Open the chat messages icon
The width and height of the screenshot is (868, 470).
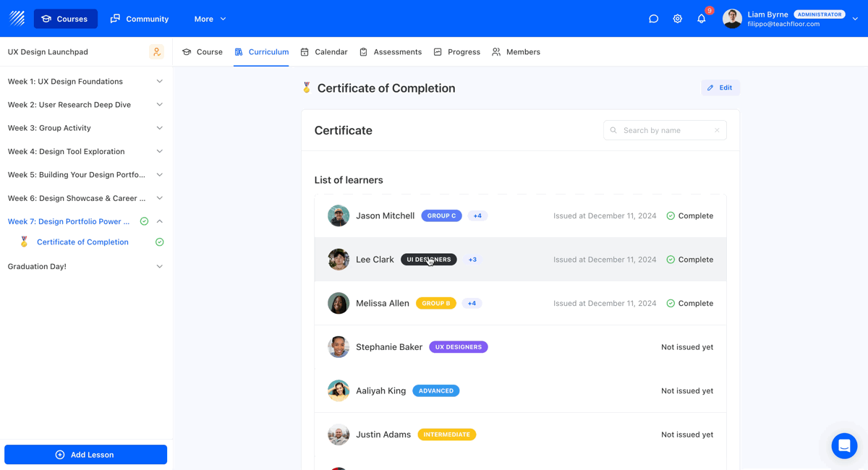pos(653,19)
